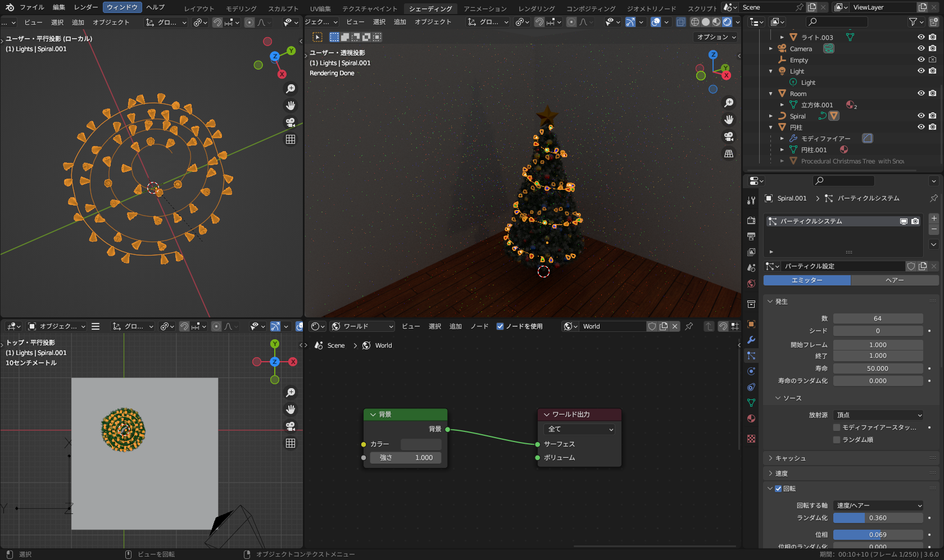Expand the Spiral item in outliner
The image size is (944, 560).
(771, 116)
